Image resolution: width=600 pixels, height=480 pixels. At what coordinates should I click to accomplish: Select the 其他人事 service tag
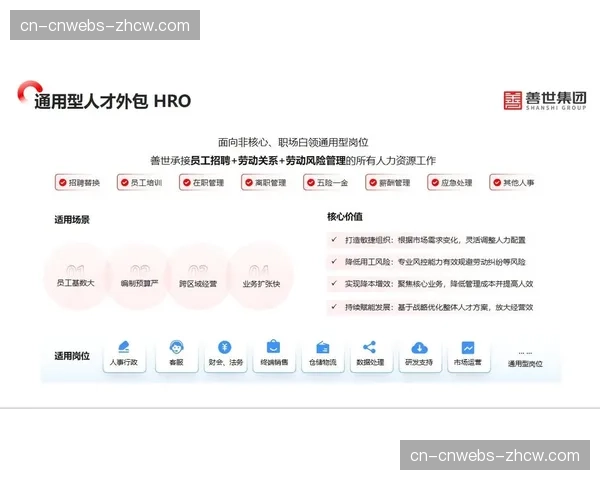pos(514,183)
